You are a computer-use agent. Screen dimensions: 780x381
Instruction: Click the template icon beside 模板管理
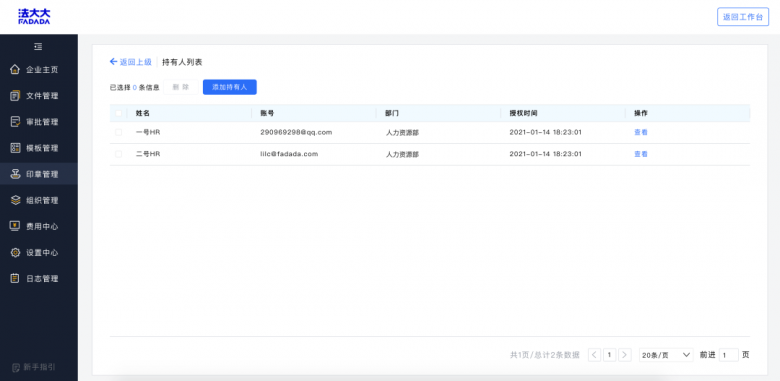point(15,148)
